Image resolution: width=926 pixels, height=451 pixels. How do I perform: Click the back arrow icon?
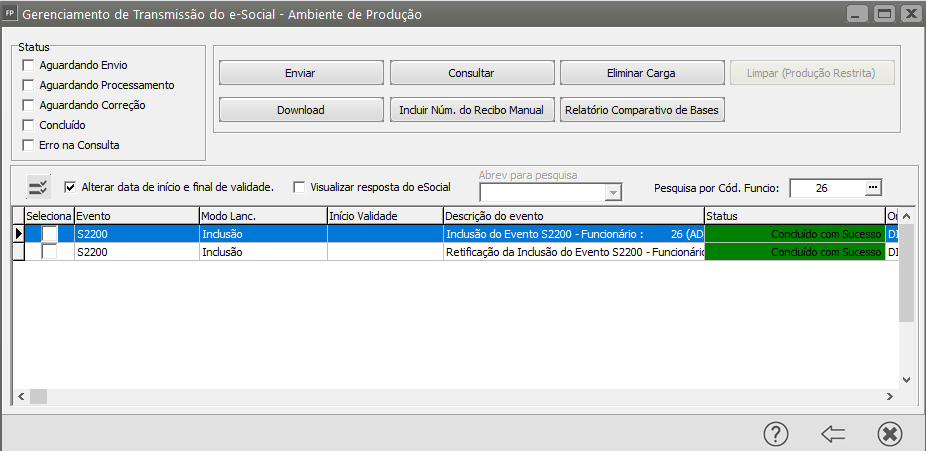pos(833,433)
